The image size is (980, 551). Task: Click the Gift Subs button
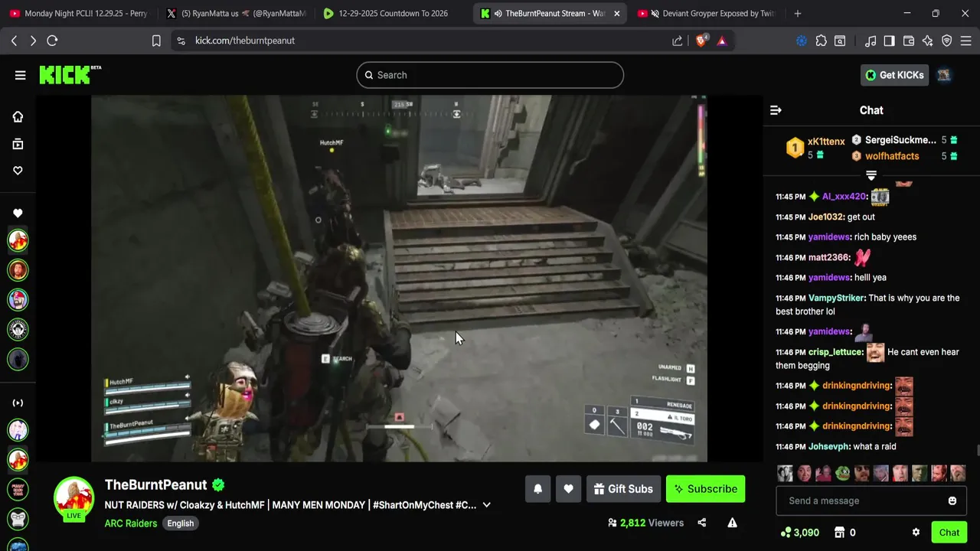click(623, 489)
